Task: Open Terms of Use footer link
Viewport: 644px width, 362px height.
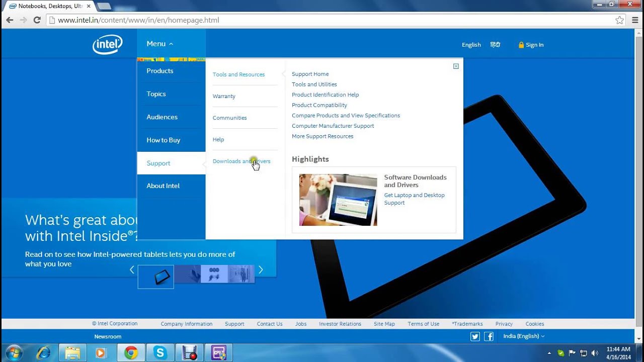Action: [424, 324]
